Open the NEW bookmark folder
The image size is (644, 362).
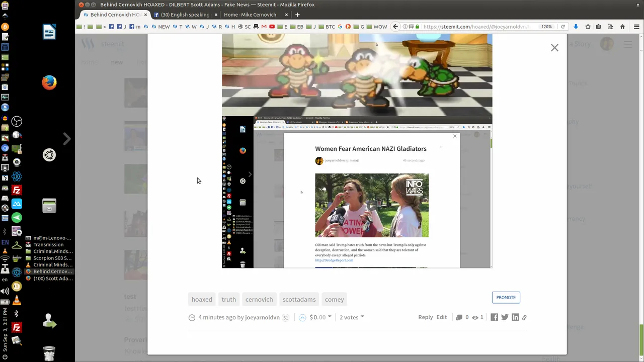160,27
